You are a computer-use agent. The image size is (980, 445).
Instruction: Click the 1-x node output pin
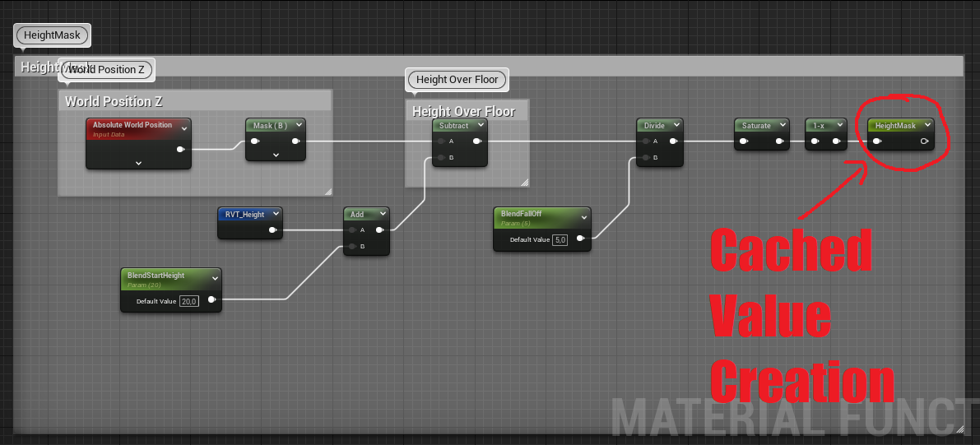(837, 141)
